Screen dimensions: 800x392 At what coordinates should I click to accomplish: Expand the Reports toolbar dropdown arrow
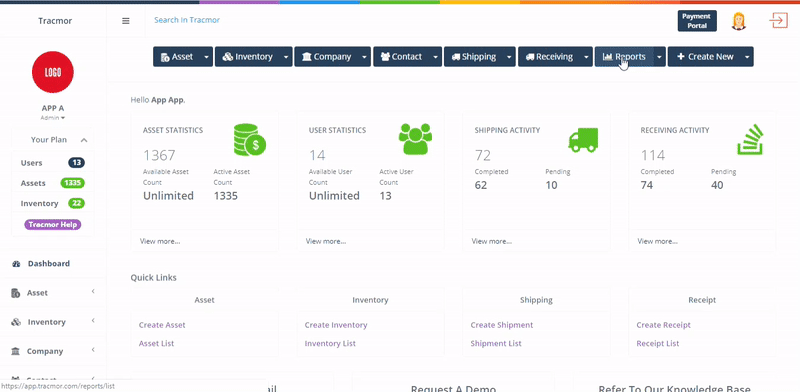coord(660,57)
